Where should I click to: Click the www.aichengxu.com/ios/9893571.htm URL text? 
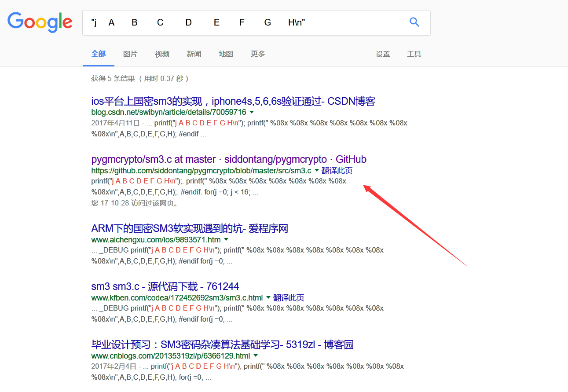click(156, 240)
